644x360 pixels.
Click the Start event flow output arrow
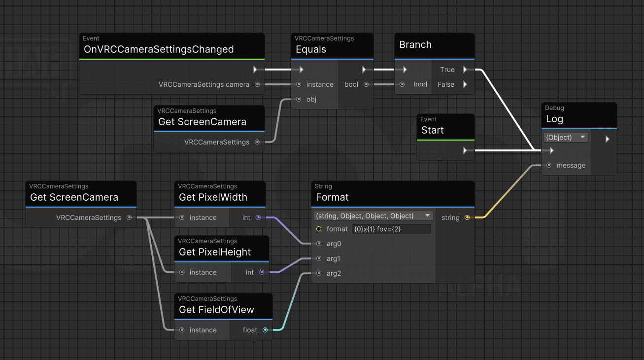pos(465,150)
